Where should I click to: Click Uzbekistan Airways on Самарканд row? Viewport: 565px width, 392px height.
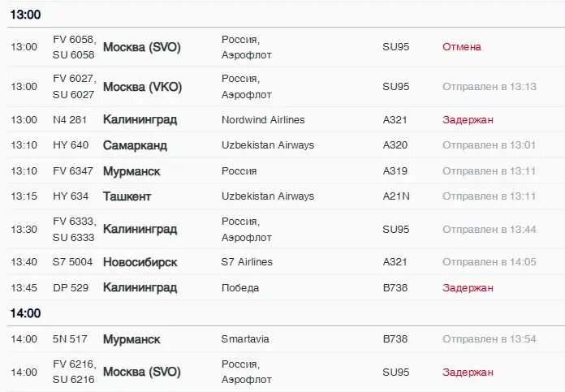point(267,145)
